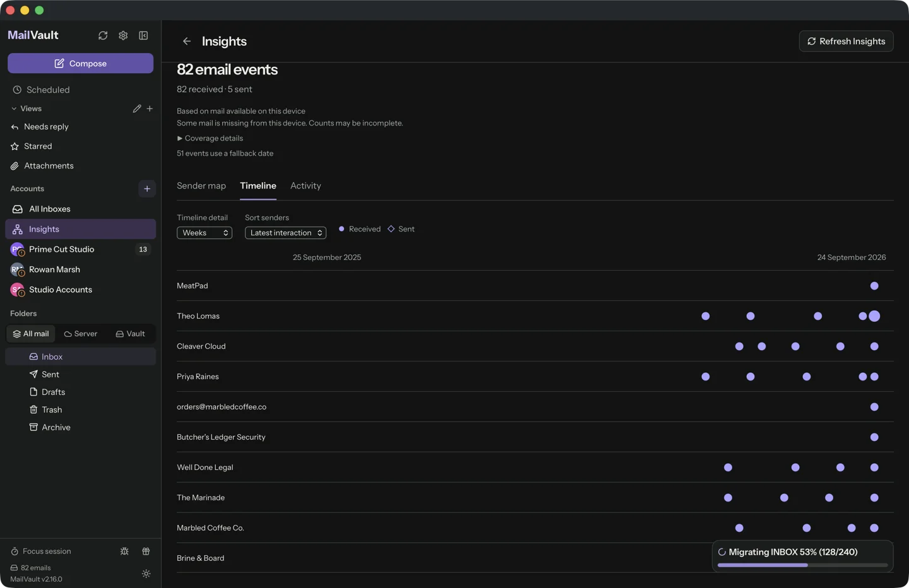
Task: Select the Well Done Legal sender label
Action: coord(205,467)
